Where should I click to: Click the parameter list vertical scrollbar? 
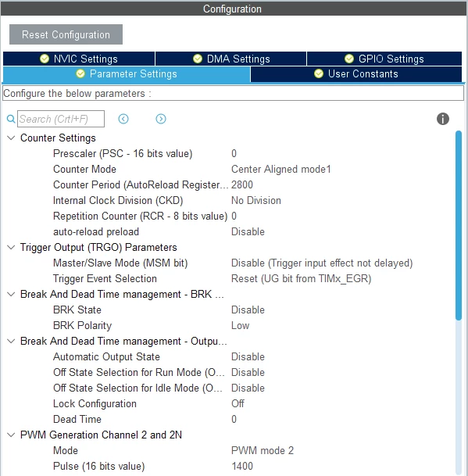tap(459, 225)
